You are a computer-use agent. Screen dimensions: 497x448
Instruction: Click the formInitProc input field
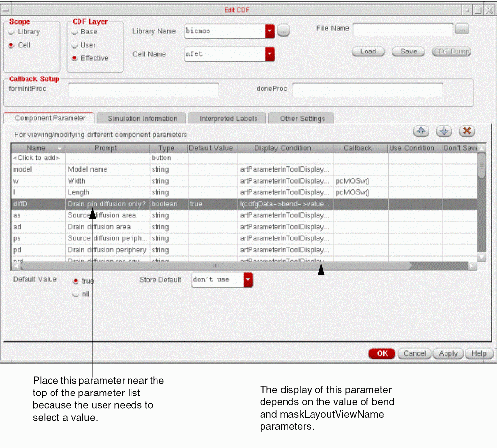click(143, 90)
